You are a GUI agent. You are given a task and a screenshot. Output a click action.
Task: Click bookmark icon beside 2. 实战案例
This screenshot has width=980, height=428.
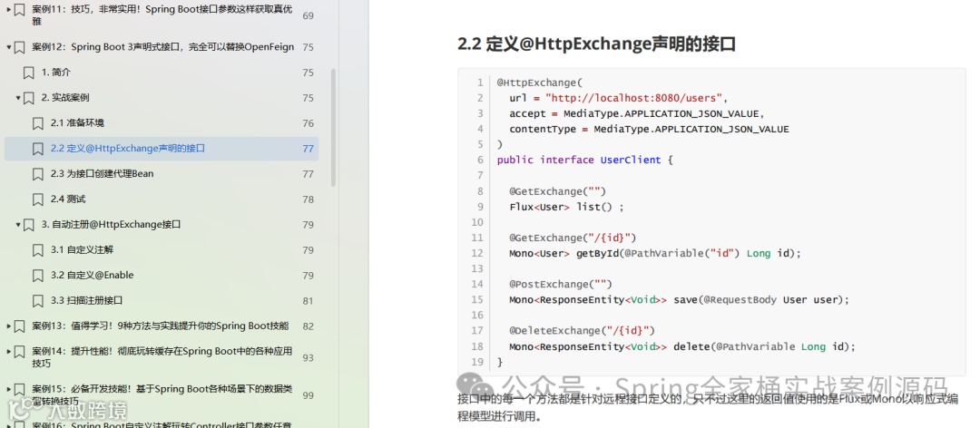[29, 98]
